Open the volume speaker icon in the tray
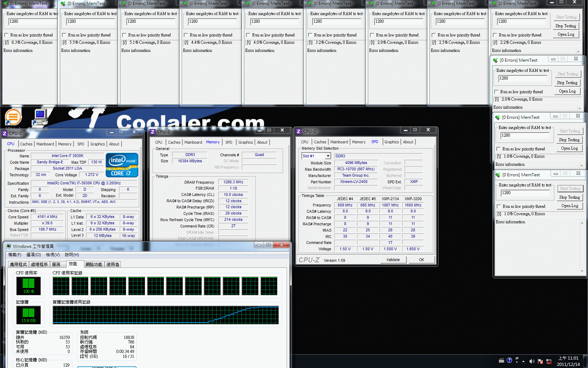This screenshot has width=588, height=368. (x=532, y=361)
